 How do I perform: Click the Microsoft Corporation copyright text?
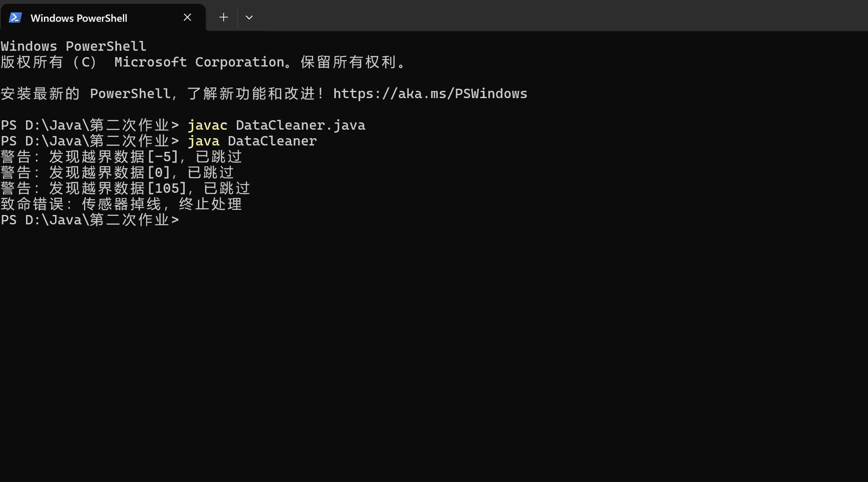pos(199,62)
